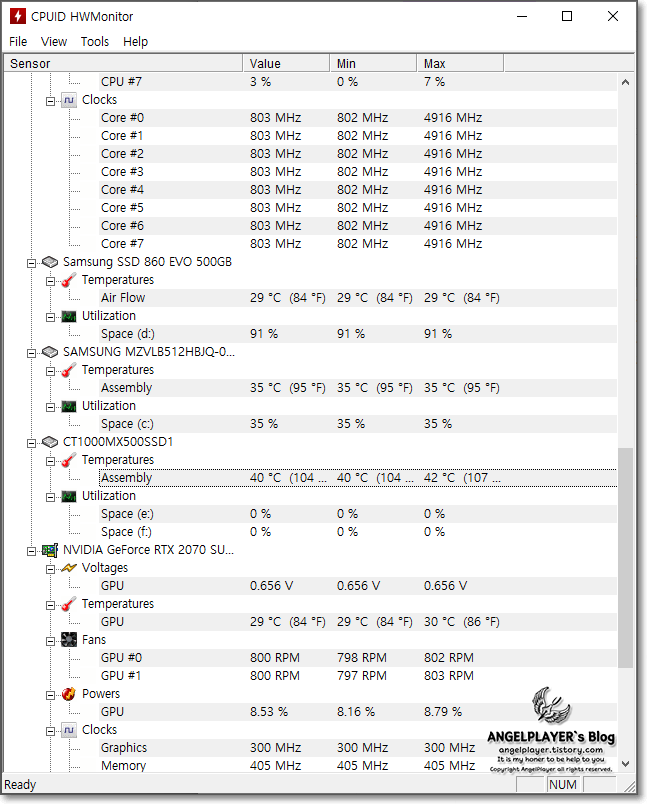
Task: Collapse Utilization under SAMSUNG MZVLB512HBJQ
Action: pos(50,407)
